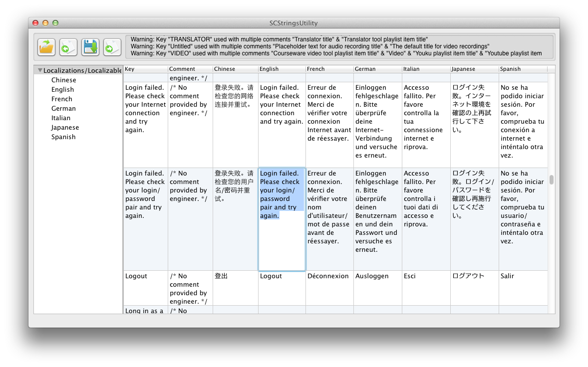Click the comment cell of the Internet connection row

pyautogui.click(x=190, y=125)
